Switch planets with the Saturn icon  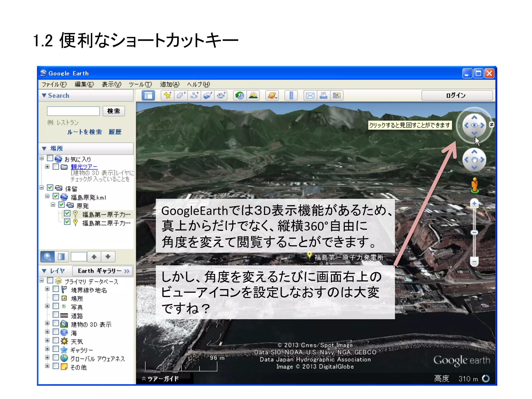click(x=272, y=95)
